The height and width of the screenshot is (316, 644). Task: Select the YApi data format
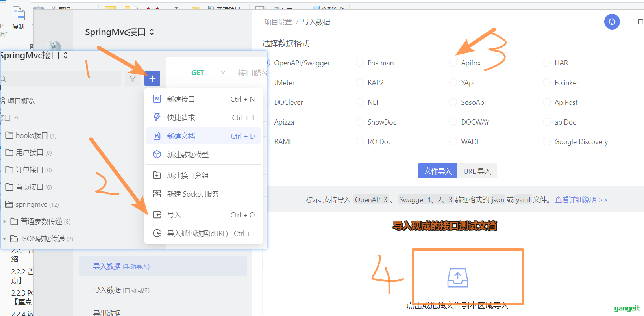pos(462,83)
